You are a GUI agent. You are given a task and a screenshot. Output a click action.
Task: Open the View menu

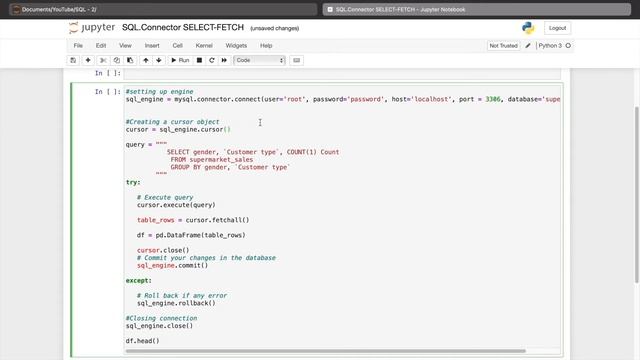[125, 46]
